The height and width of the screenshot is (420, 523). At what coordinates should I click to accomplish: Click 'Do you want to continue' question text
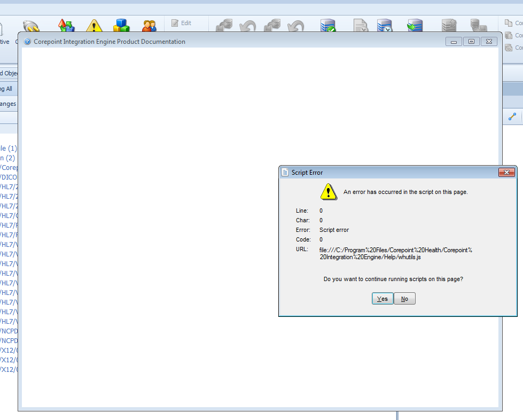tap(393, 279)
